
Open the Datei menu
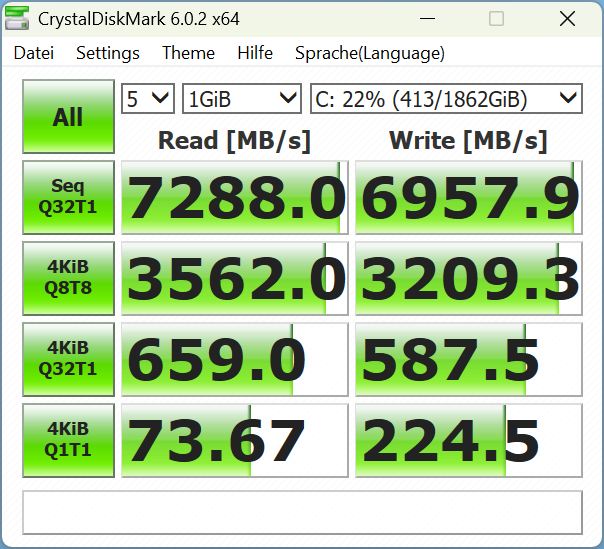coord(34,53)
